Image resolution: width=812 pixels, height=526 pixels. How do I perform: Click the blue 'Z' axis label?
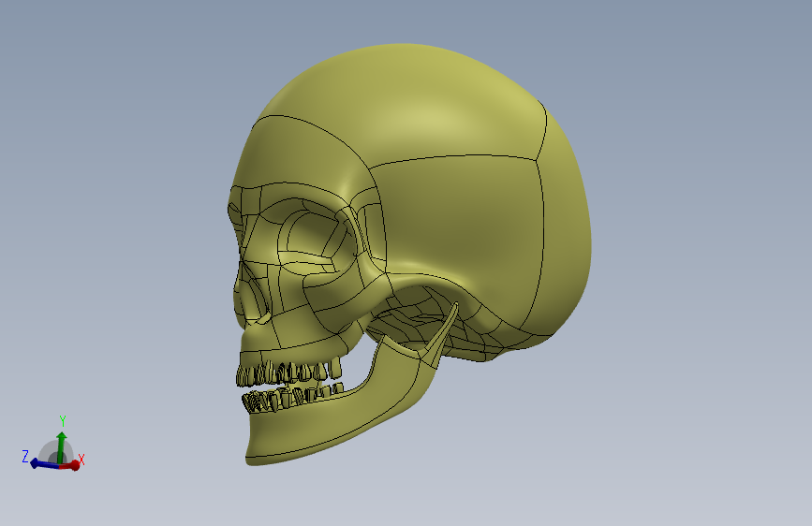(x=25, y=456)
